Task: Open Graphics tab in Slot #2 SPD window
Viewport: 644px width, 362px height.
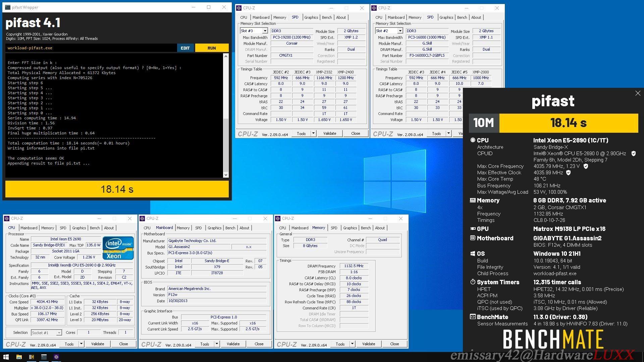Action: pyautogui.click(x=446, y=17)
